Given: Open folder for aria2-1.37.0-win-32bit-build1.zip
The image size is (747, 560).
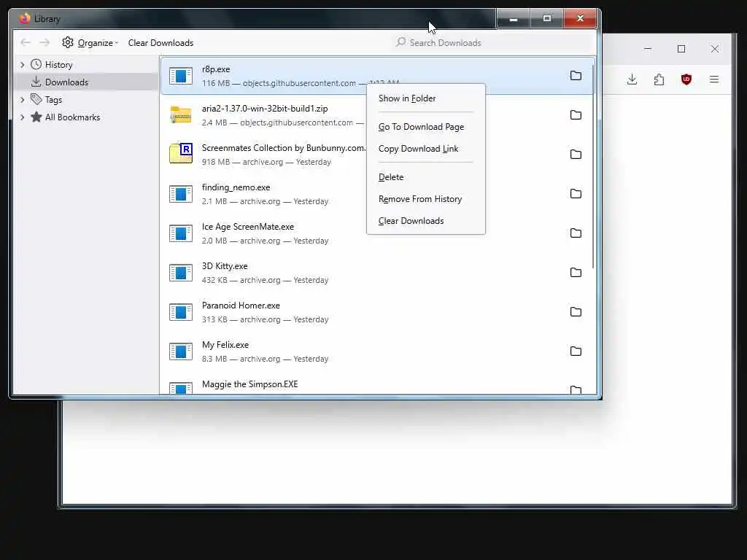Looking at the screenshot, I should click(576, 115).
